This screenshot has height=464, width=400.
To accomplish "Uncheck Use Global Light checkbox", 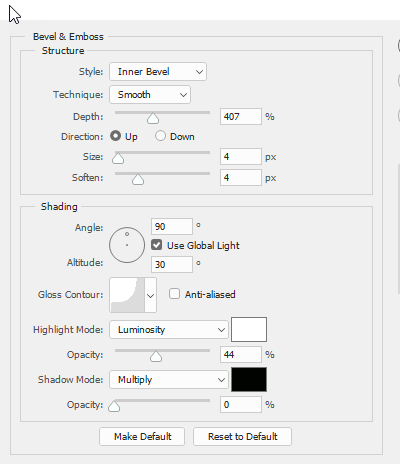I will (x=156, y=245).
